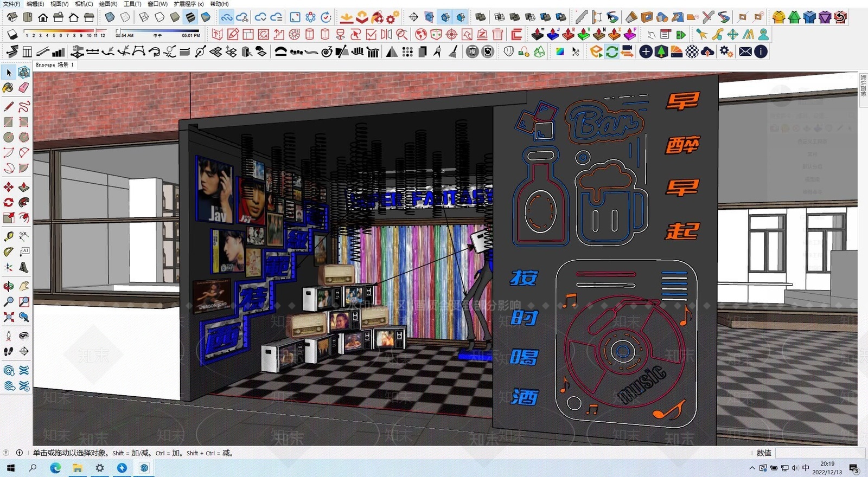868x477 pixels.
Task: Choose the Pan hand tool
Action: [24, 286]
